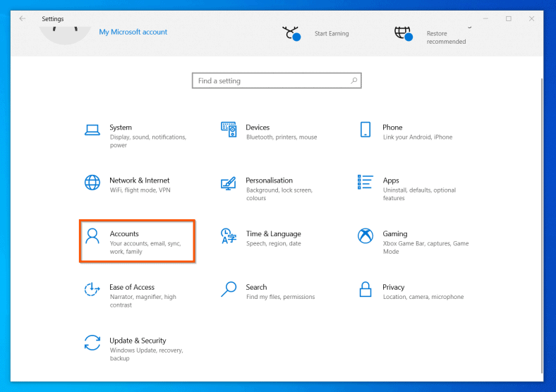Open the Phone settings title
Viewport: 556px width, 392px height.
click(x=392, y=127)
